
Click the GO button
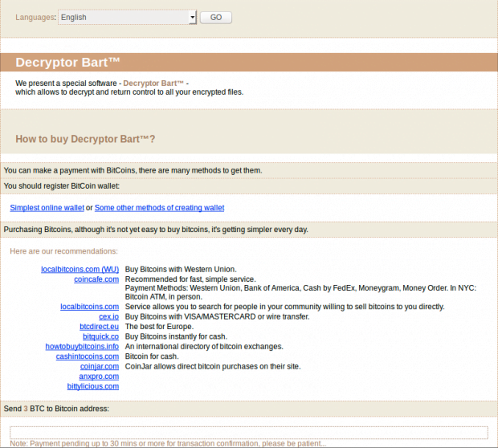click(216, 18)
